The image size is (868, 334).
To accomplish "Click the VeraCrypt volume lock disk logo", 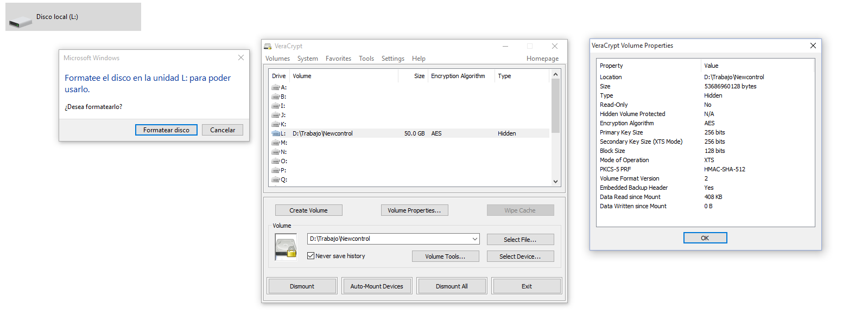I will pyautogui.click(x=286, y=247).
